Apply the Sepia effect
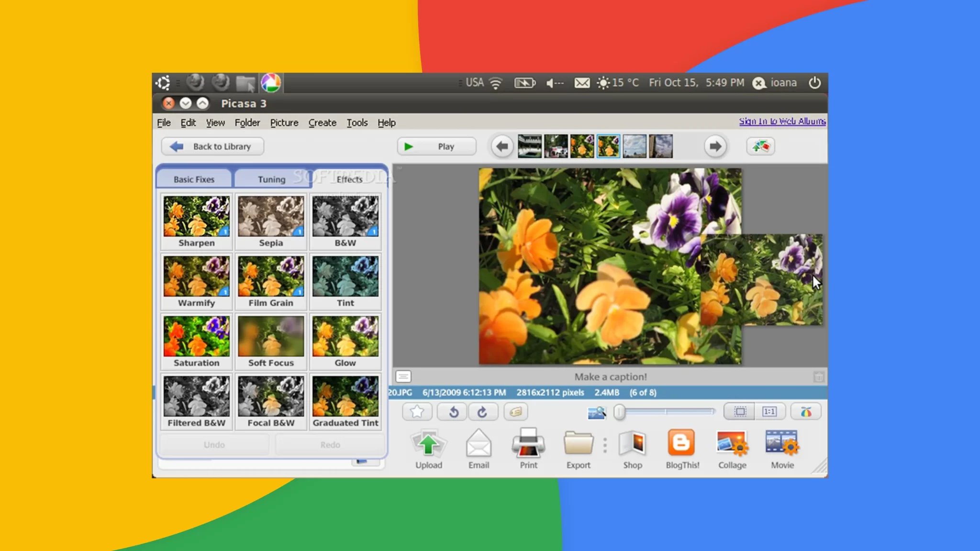980x551 pixels. [271, 221]
